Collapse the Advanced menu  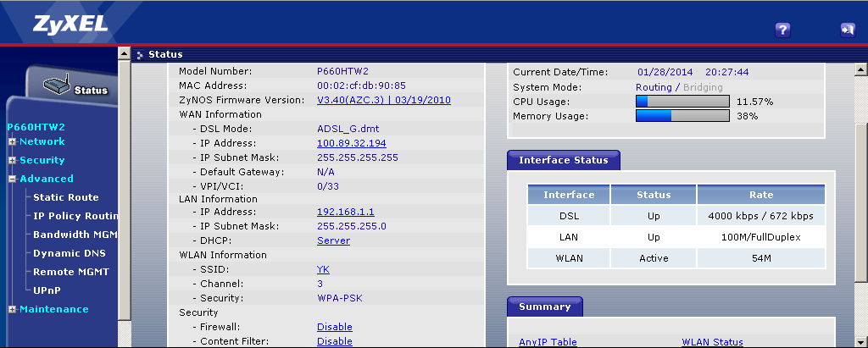[12, 180]
